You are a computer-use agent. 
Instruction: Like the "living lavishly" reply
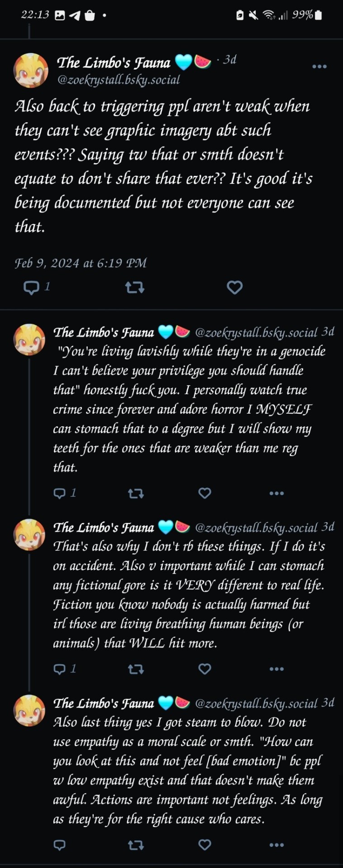tap(205, 493)
